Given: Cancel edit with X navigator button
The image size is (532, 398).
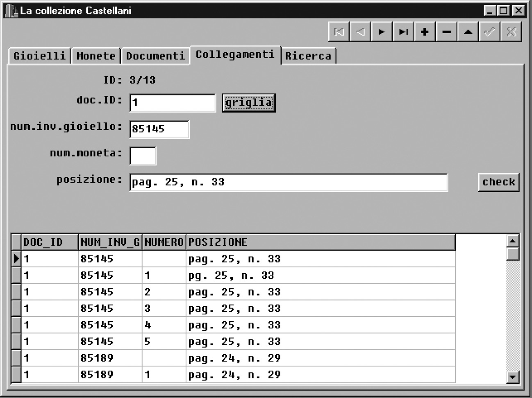Looking at the screenshot, I should [511, 32].
